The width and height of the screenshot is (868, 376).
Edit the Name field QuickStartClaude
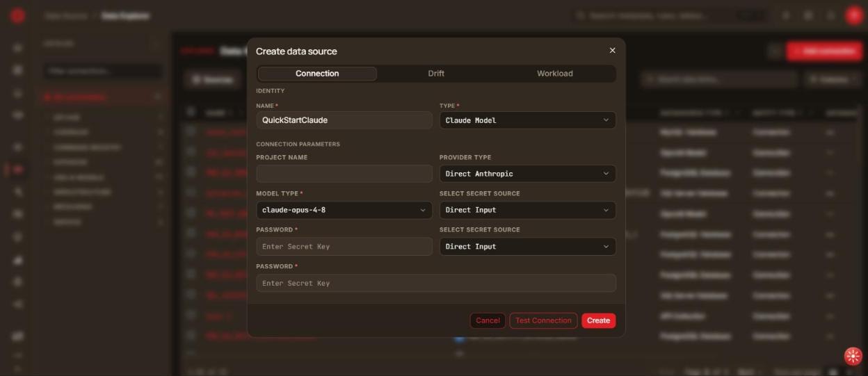(344, 120)
